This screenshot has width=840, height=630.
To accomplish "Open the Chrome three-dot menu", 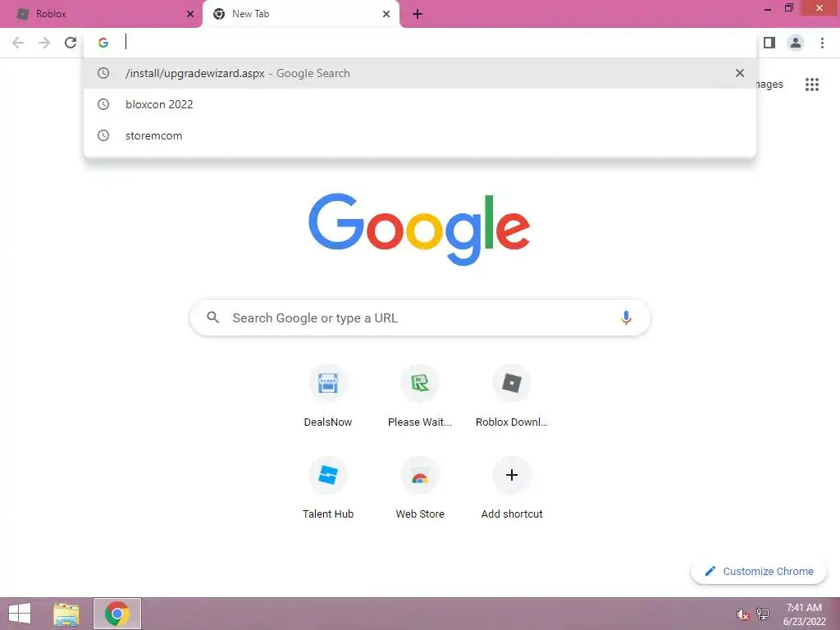I will (822, 43).
